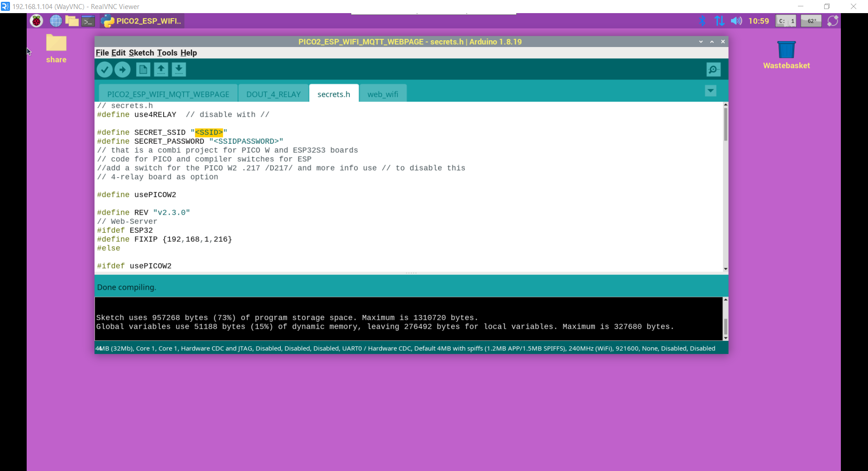Switch to the web_wifi tab
This screenshot has height=471, width=868.
[x=383, y=94]
